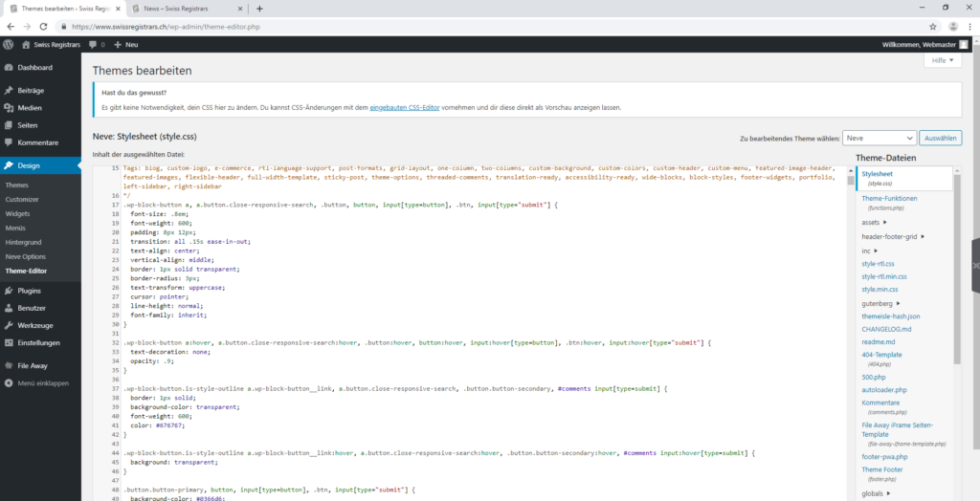Image resolution: width=980 pixels, height=501 pixels.
Task: Click the Medien media icon
Action: tap(9, 108)
